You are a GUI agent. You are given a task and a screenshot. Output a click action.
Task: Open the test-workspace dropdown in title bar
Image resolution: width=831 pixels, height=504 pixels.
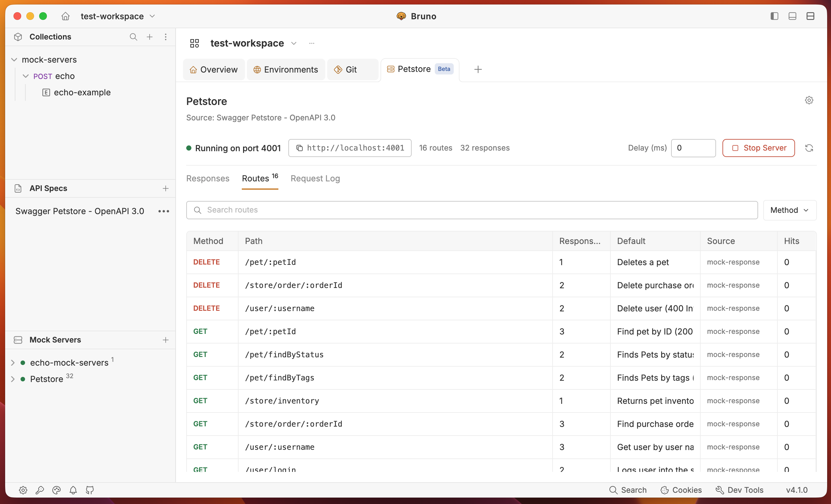[118, 16]
